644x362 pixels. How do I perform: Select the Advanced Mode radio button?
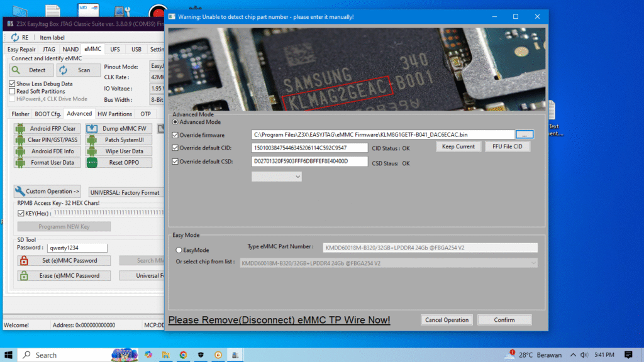coord(175,122)
